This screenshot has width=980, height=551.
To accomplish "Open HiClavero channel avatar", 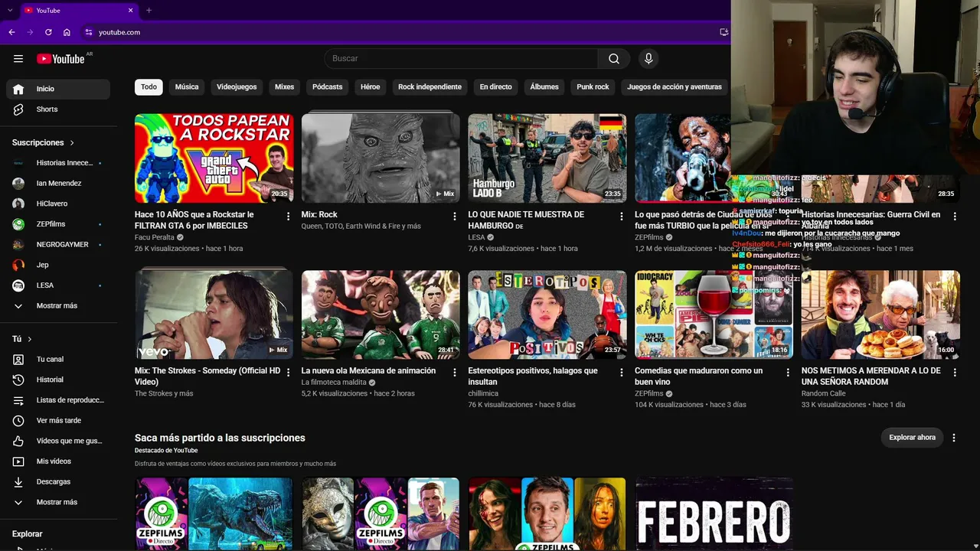I will click(x=19, y=204).
